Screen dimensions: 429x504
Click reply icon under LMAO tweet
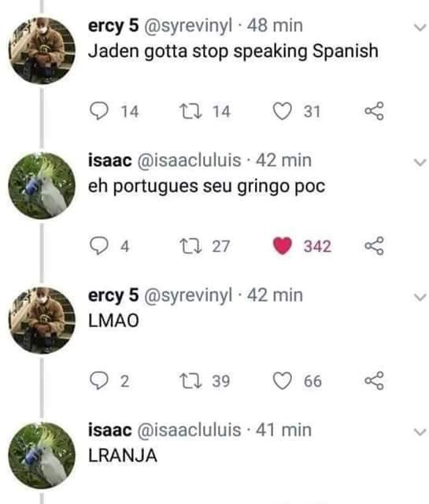click(98, 380)
